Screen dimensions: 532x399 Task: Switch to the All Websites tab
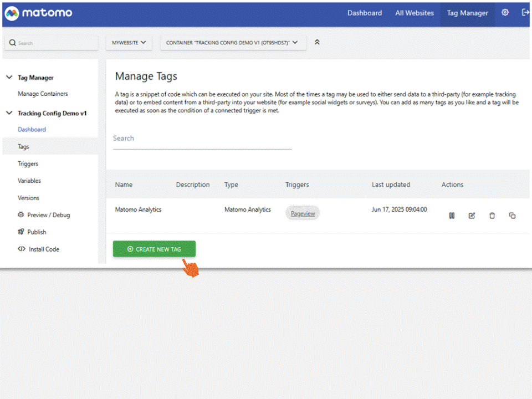point(415,12)
